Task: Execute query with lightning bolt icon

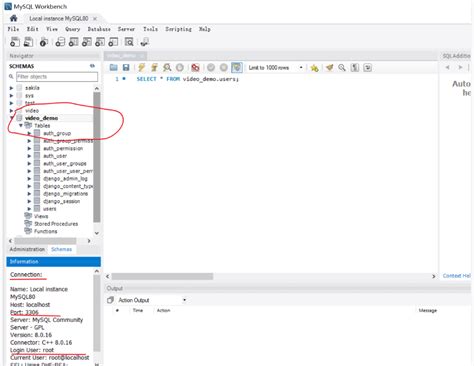Action: [x=141, y=68]
